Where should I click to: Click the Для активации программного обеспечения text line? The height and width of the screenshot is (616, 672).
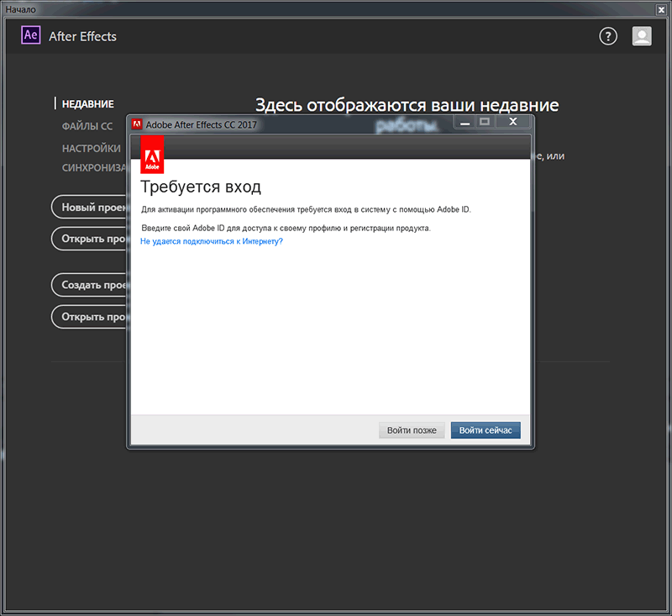pos(306,209)
